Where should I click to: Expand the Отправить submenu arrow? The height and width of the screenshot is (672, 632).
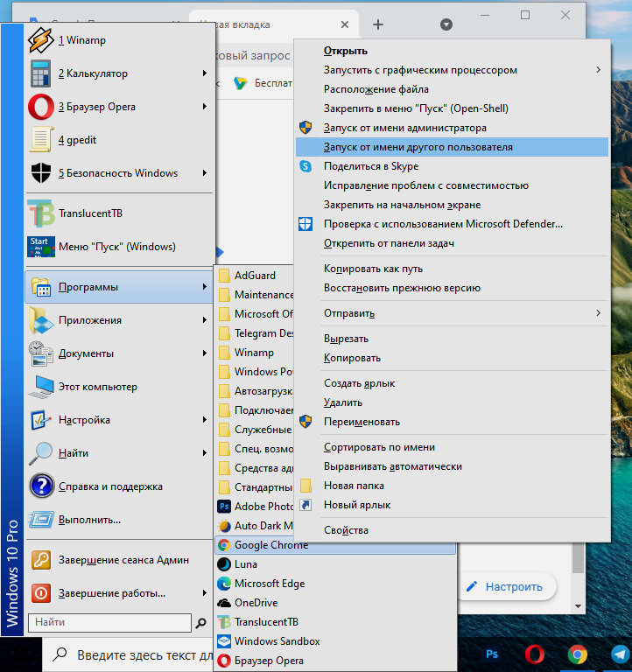point(599,313)
